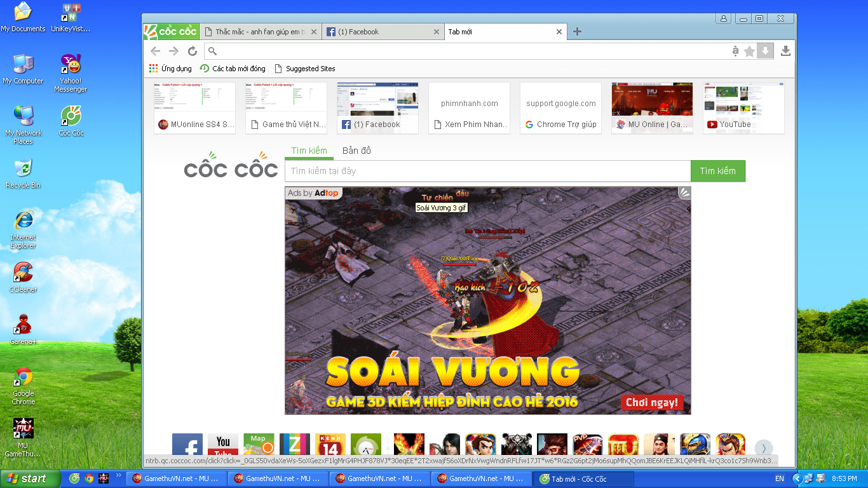The width and height of the screenshot is (868, 488).
Task: Open the Ứng dụng apps shortcut
Action: click(170, 69)
